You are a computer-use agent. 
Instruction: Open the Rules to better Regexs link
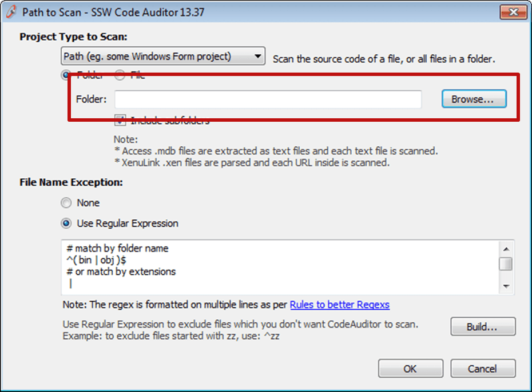340,305
